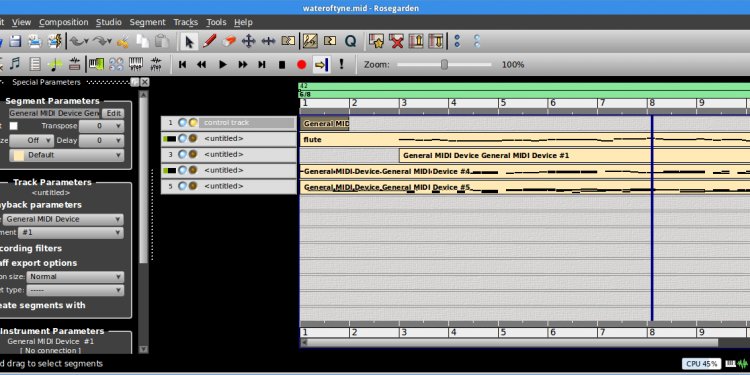Toggle the scroll-to-follow-playback arrow button
Viewport: 750px width, 375px height.
tap(321, 64)
